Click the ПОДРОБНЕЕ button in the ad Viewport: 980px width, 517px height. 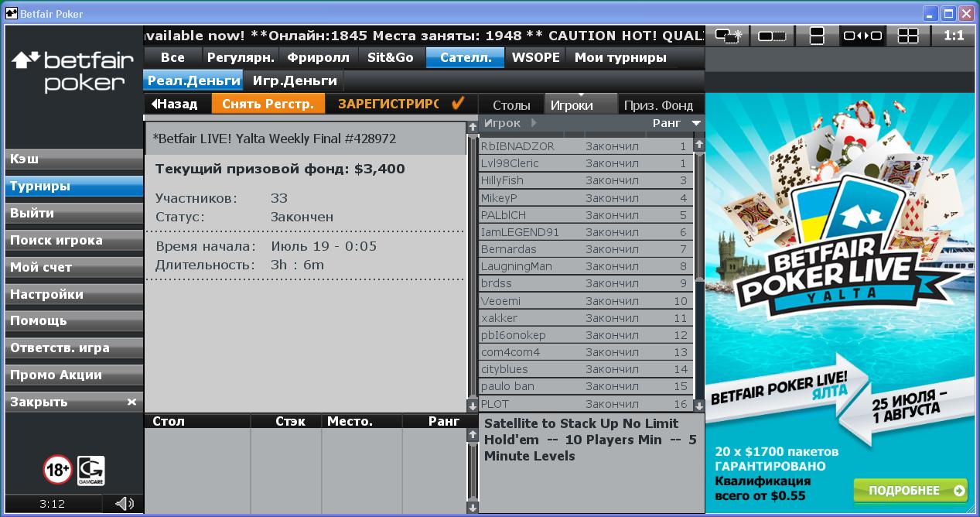(910, 490)
